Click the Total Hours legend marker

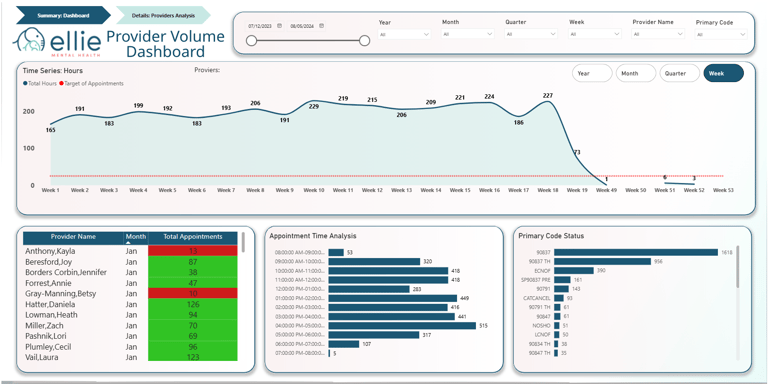tap(25, 84)
